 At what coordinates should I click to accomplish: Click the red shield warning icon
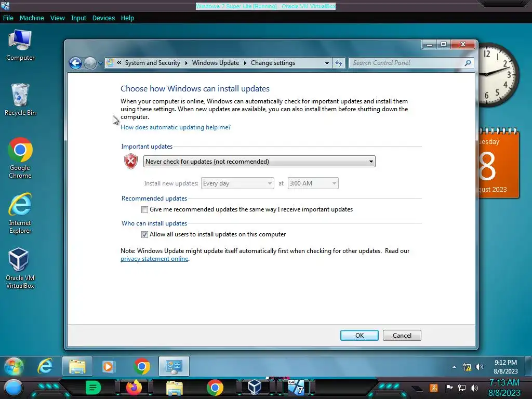point(130,162)
